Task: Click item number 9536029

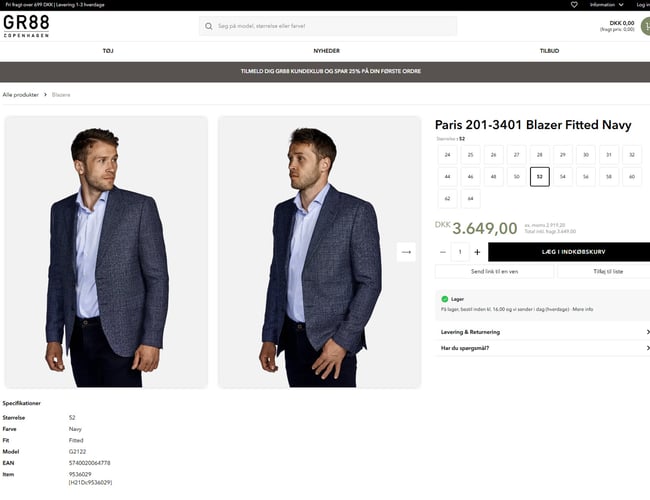Action: click(80, 474)
